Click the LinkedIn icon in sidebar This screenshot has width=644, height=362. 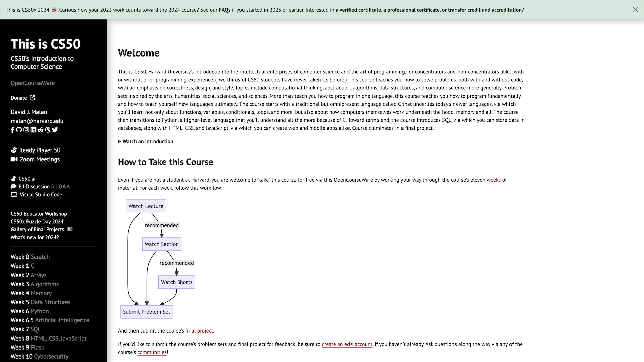click(x=33, y=129)
